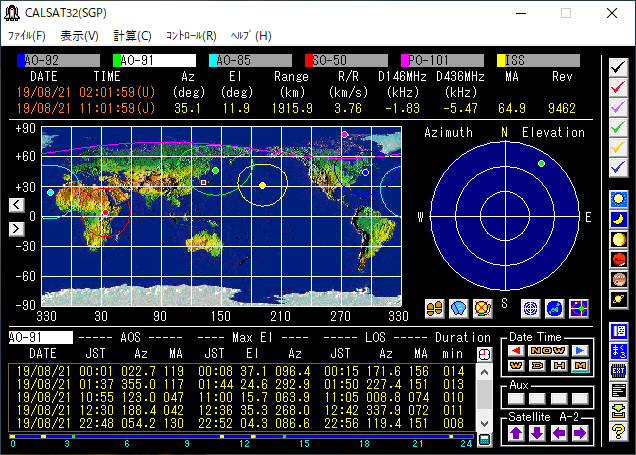
Task: Click the yellow question mark help icon
Action: (x=619, y=431)
